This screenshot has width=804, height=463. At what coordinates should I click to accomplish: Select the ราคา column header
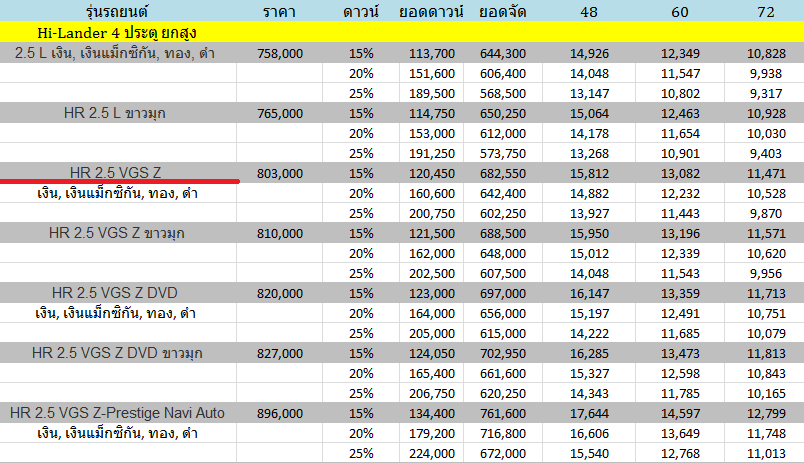point(279,12)
